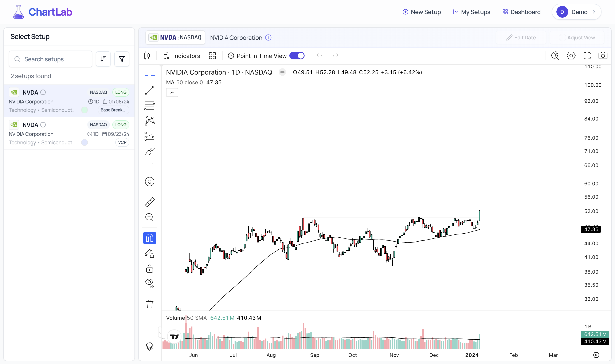The height and width of the screenshot is (364, 615).
Task: Toggle the Point in Time View switch
Action: point(297,56)
